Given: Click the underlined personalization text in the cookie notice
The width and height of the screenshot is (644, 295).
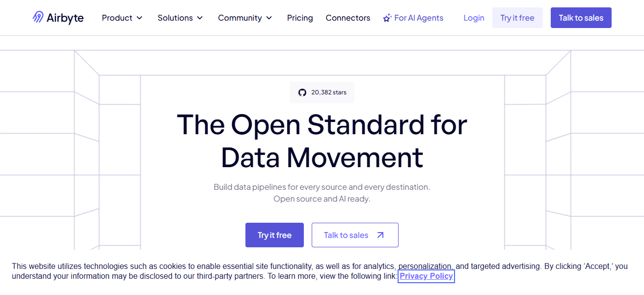Looking at the screenshot, I should tap(425, 266).
